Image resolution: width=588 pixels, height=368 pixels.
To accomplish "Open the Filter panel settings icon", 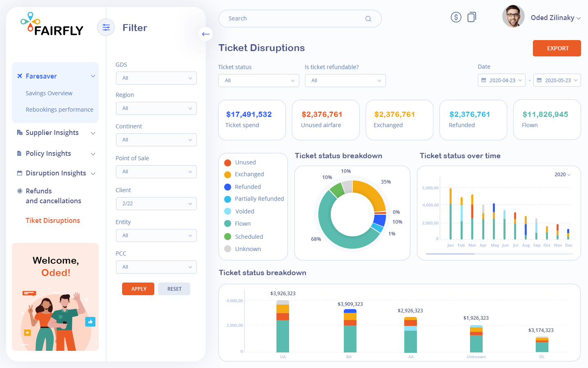I will pyautogui.click(x=106, y=27).
